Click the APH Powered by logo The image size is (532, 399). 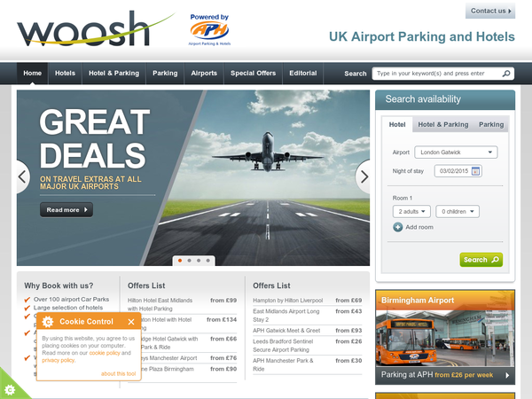[209, 30]
